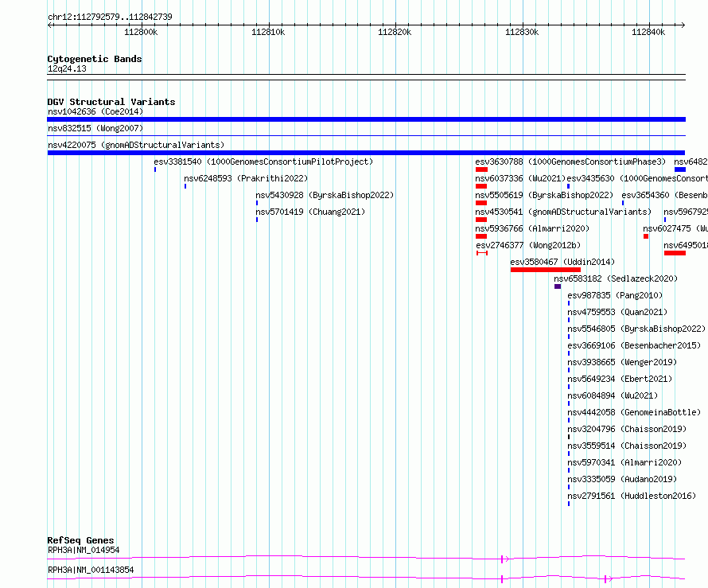
Task: Select the nsv4530541 red variant bar
Action: click(480, 220)
